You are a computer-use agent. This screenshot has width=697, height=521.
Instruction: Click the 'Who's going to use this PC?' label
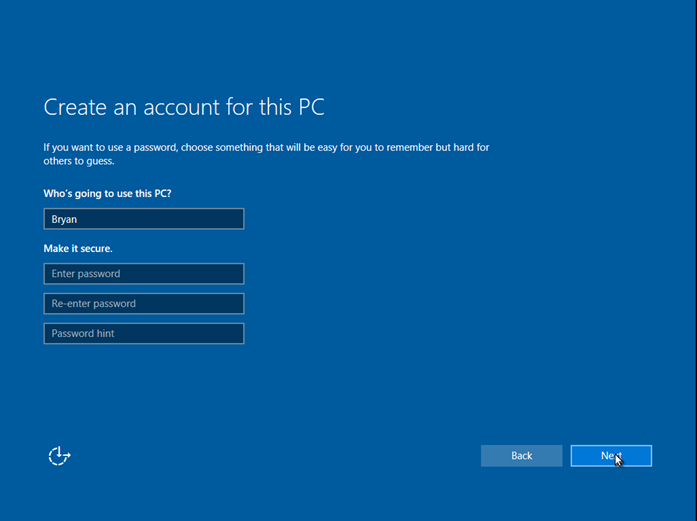[107, 194]
